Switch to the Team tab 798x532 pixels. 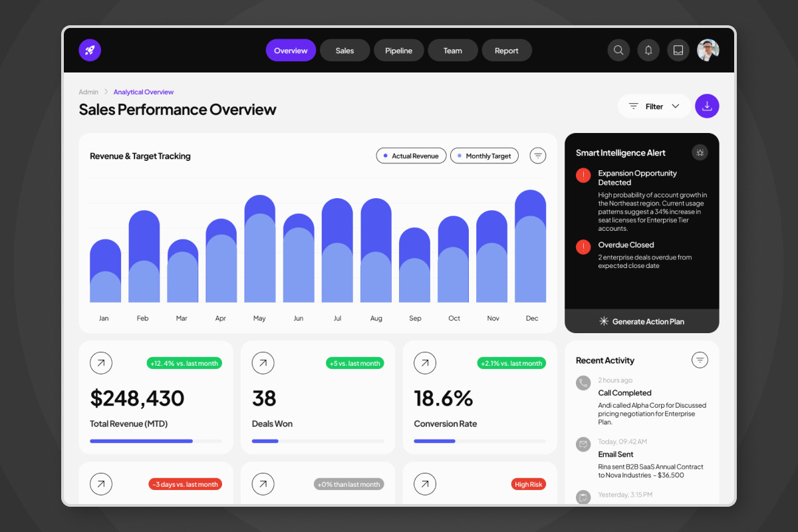pos(453,51)
